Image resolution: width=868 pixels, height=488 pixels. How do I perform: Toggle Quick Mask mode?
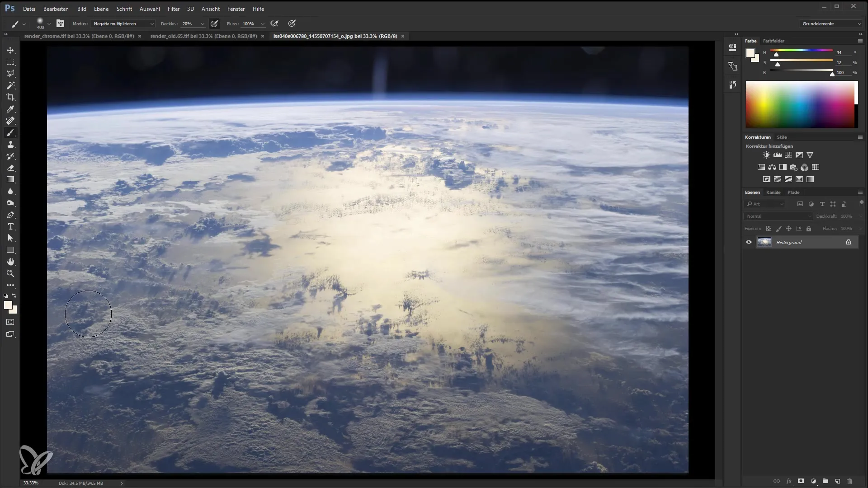click(x=10, y=322)
